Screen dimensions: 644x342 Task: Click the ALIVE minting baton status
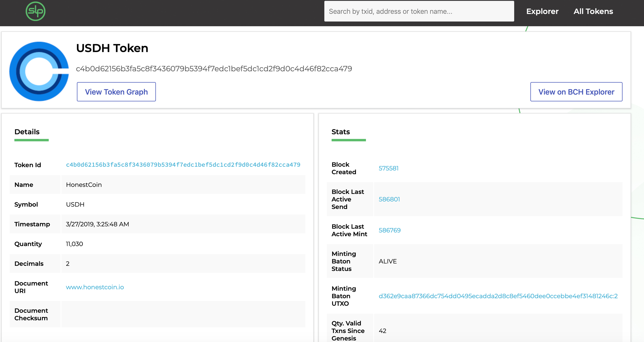387,261
